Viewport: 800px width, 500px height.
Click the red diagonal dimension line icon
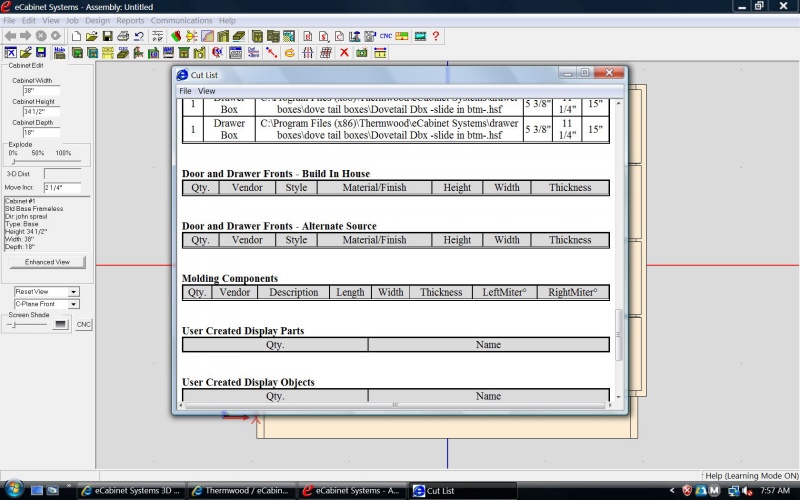[271, 53]
